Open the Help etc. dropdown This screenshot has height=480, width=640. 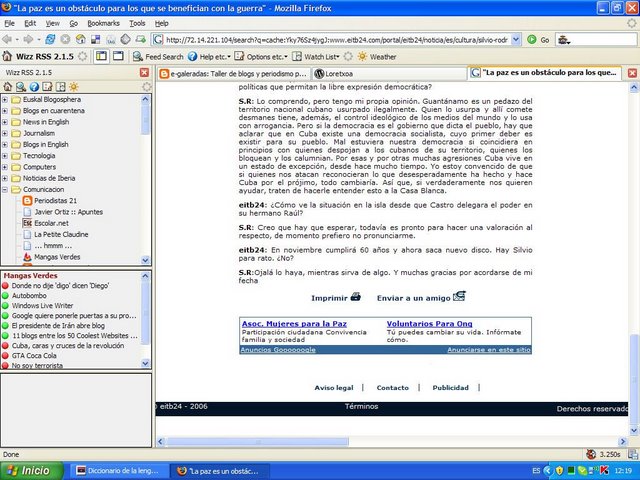[209, 57]
